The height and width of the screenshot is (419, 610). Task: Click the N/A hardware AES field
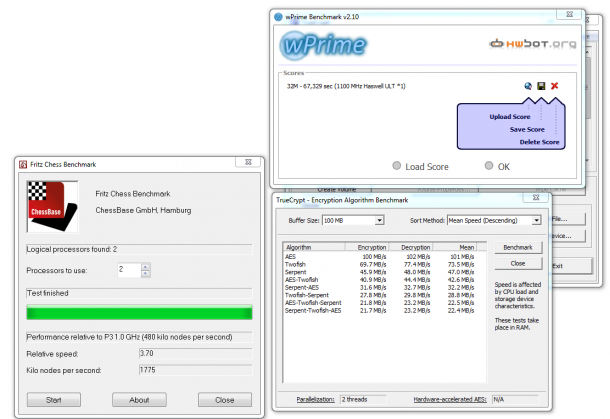515,400
